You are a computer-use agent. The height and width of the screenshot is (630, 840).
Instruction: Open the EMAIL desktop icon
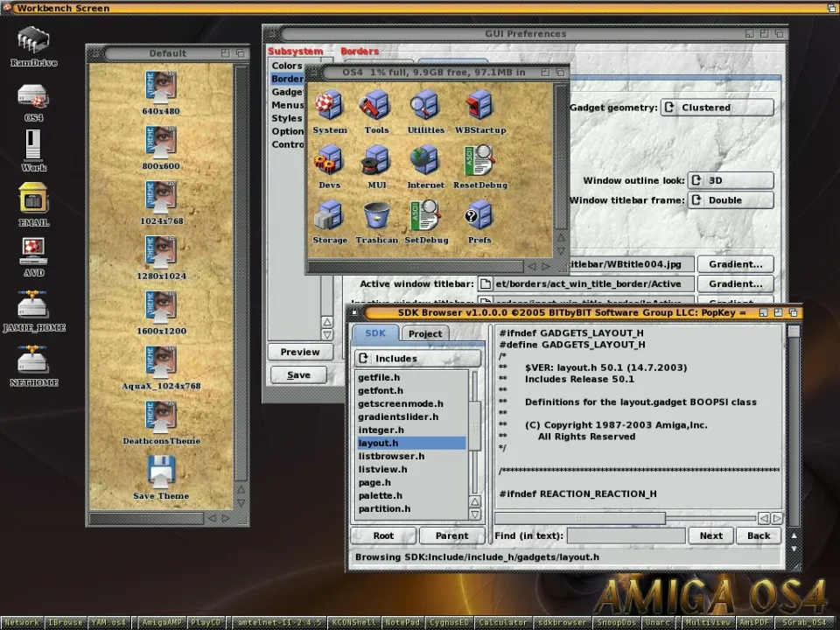coord(33,200)
